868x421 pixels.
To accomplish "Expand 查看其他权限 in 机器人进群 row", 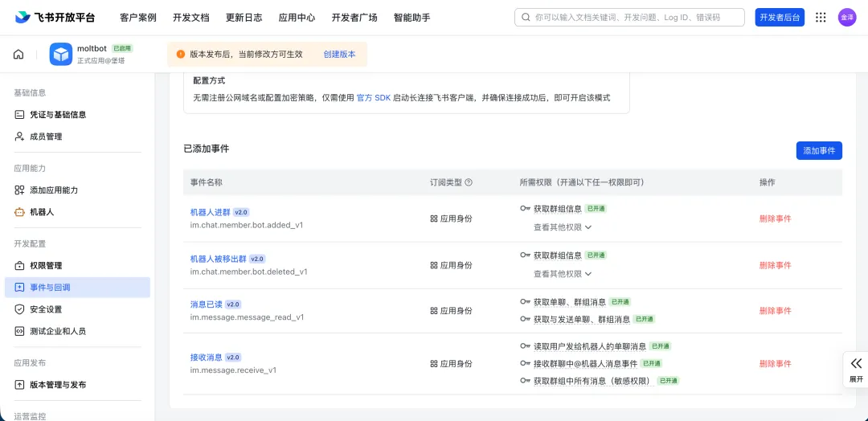I will click(x=563, y=227).
